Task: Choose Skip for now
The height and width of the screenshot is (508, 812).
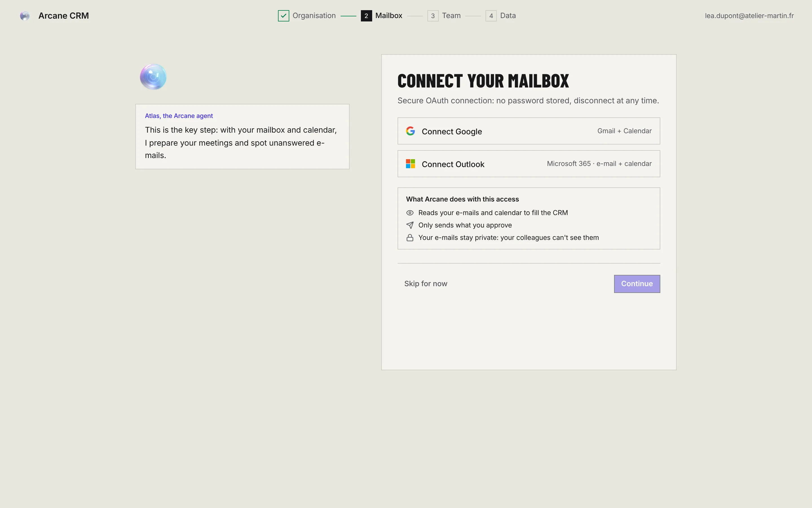Action: pyautogui.click(x=425, y=284)
